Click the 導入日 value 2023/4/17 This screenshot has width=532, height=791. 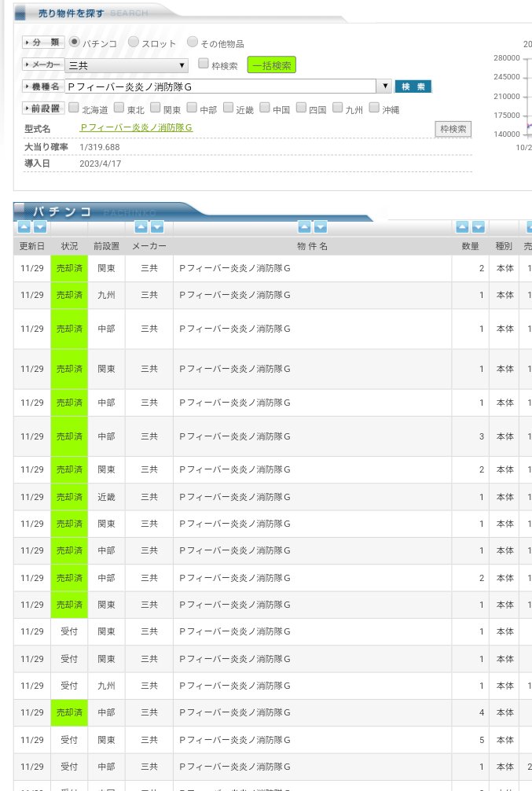coord(101,164)
